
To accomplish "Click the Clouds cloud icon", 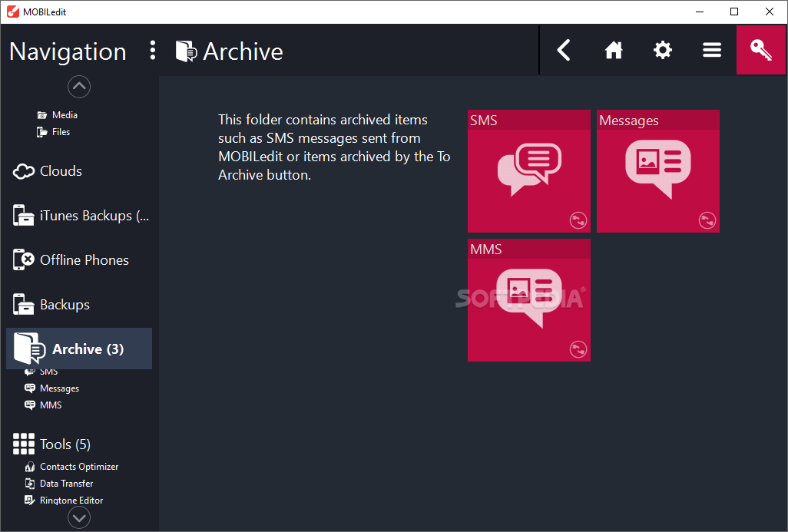I will (24, 172).
